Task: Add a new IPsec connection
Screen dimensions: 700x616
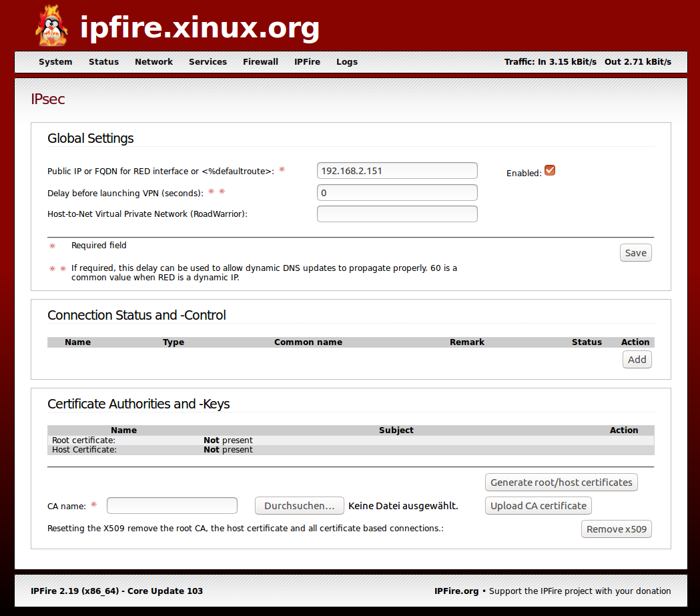Action: coord(637,359)
